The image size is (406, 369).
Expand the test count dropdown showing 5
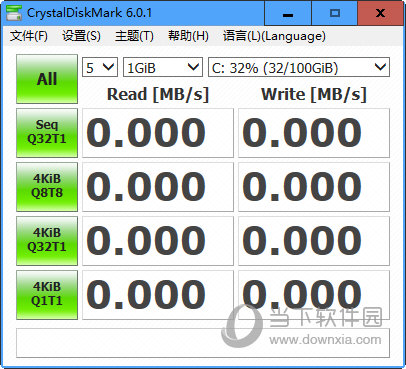pos(100,68)
